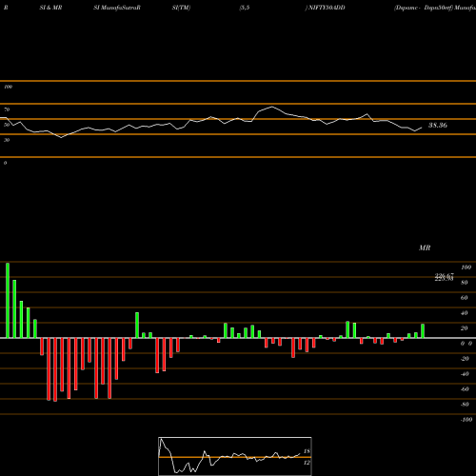Click the 12 value in mini chart

tap(307, 463)
